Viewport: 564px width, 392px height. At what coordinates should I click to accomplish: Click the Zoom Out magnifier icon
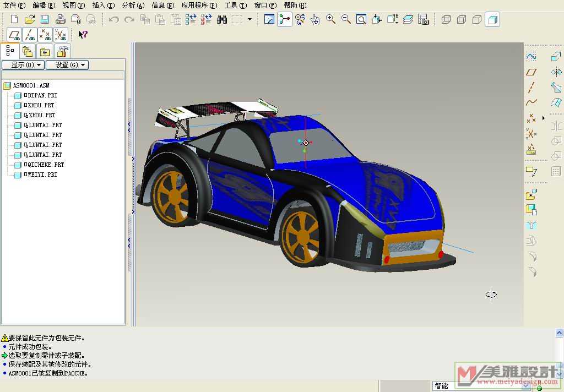346,20
